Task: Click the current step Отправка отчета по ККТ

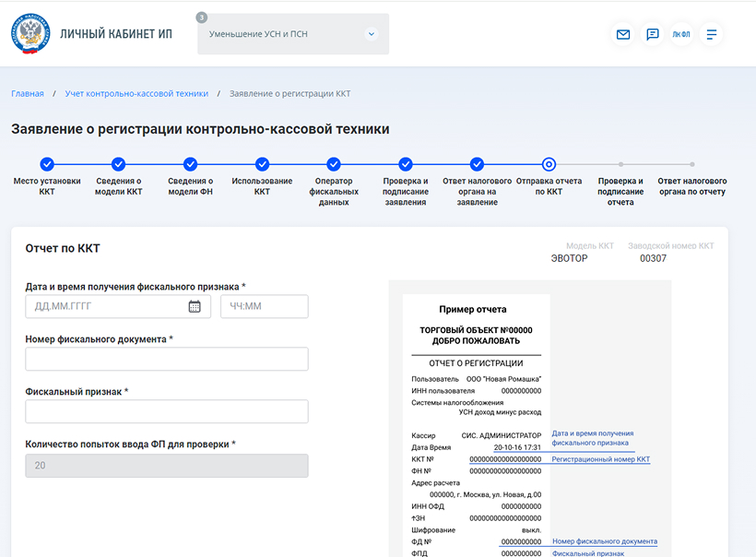Action: [549, 164]
